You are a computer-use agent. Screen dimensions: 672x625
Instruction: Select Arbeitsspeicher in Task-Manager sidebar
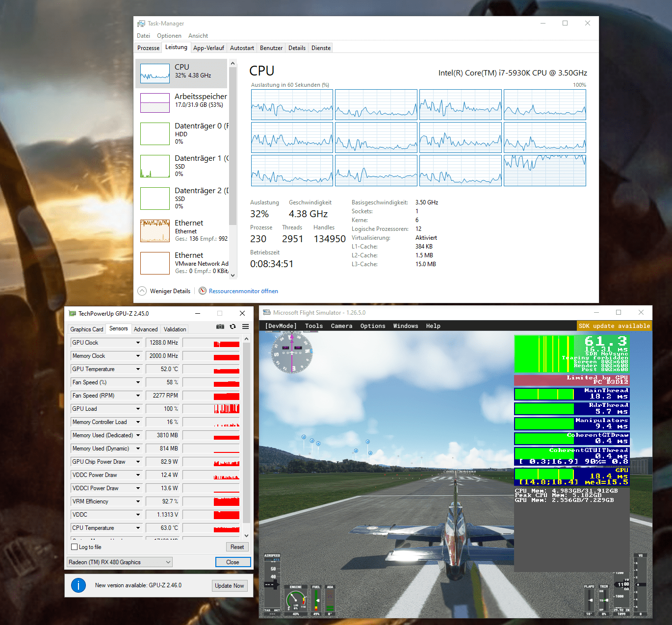click(181, 102)
